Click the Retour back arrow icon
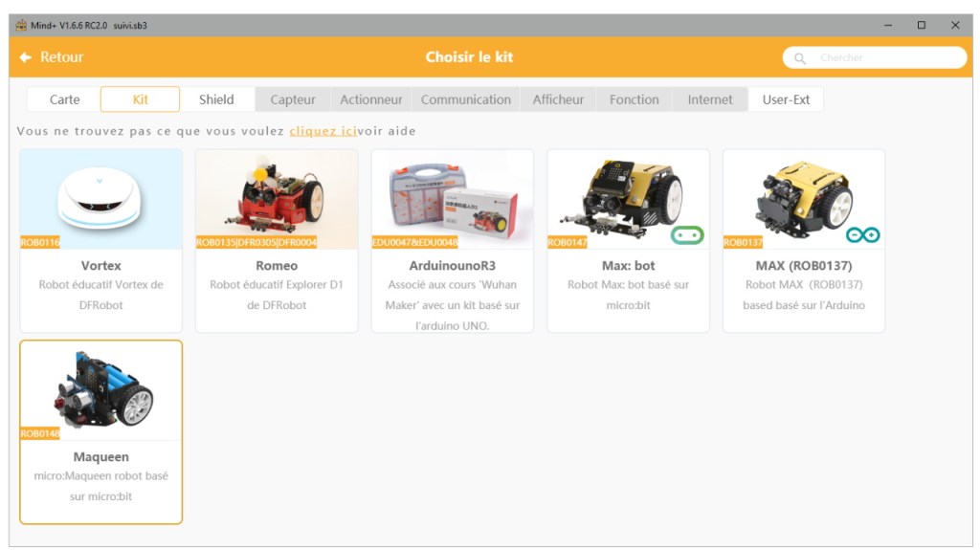This screenshot has width=980, height=550. 25,57
